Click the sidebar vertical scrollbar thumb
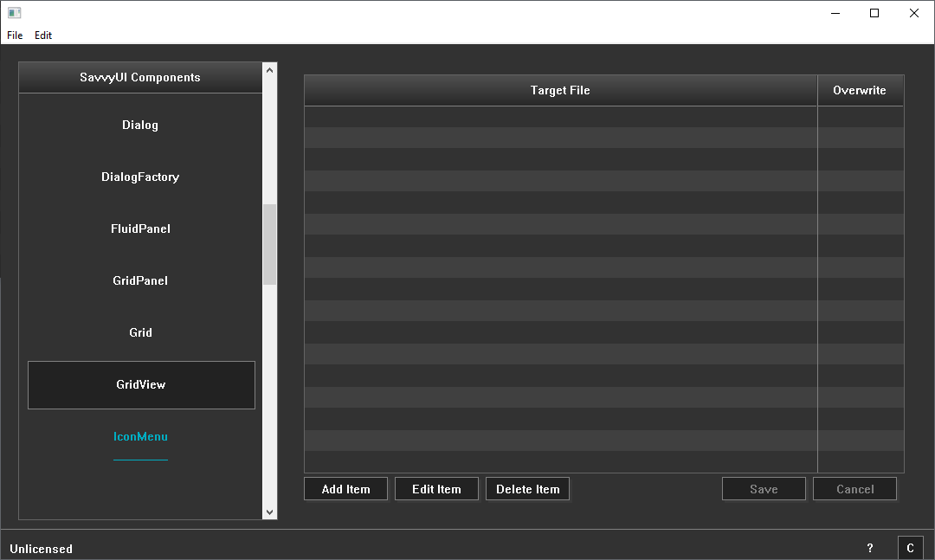 (269, 244)
